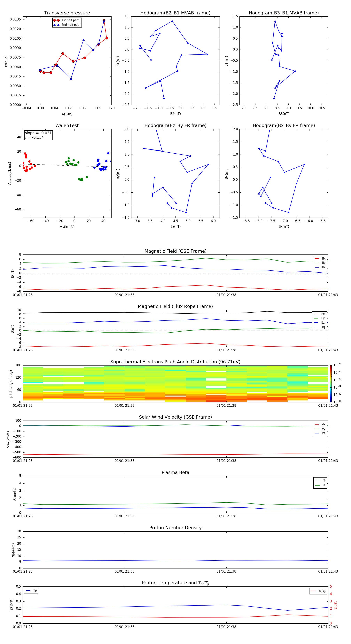The width and height of the screenshot is (351, 644).
Task: Click the 'Hodogram(Bz_By FR frame)' title
Action: pos(175,125)
